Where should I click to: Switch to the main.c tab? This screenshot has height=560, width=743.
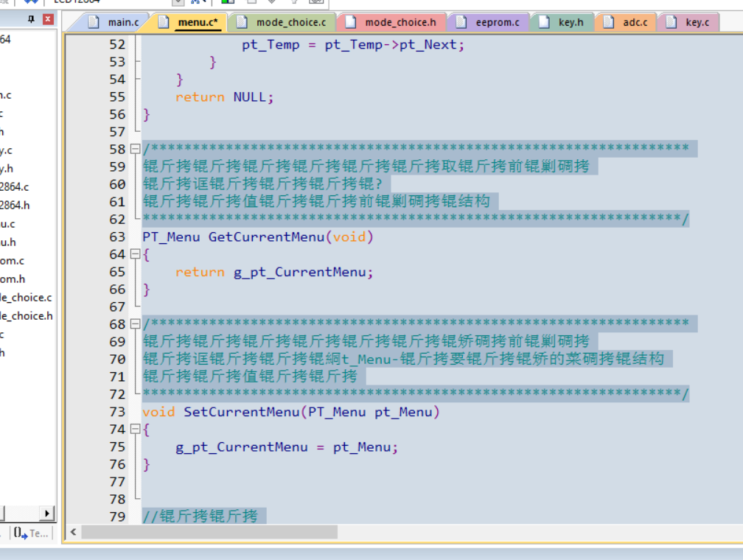click(x=115, y=22)
